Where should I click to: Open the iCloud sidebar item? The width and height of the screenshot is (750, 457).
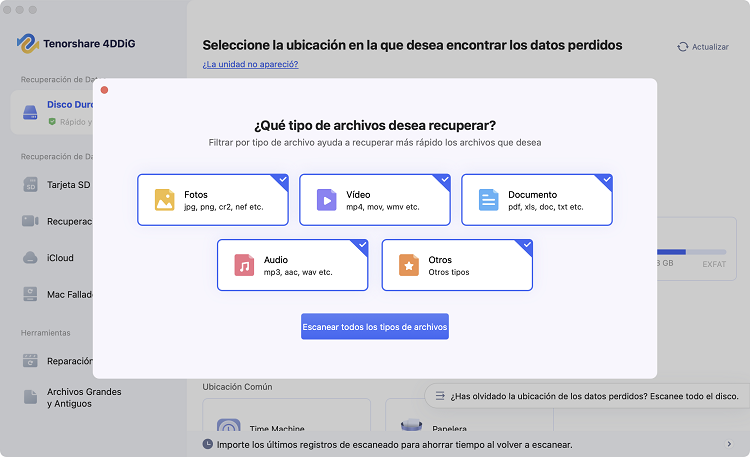[x=53, y=258]
